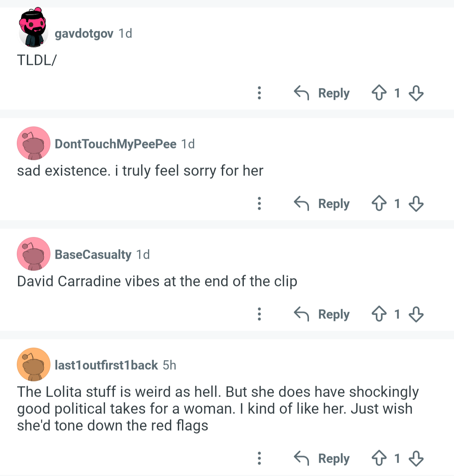Upvote BaseCasualty's David Carradine comment

(x=379, y=314)
